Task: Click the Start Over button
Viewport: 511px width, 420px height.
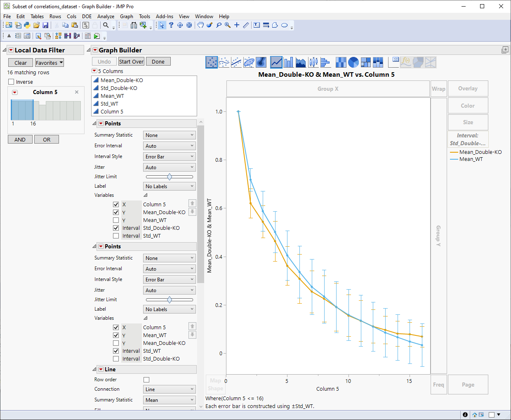Action: click(131, 61)
